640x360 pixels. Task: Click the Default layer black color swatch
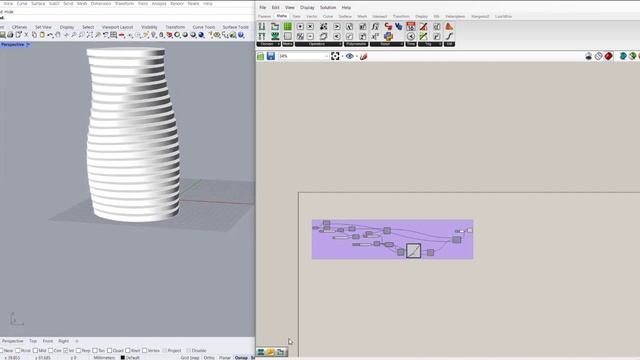coord(122,358)
